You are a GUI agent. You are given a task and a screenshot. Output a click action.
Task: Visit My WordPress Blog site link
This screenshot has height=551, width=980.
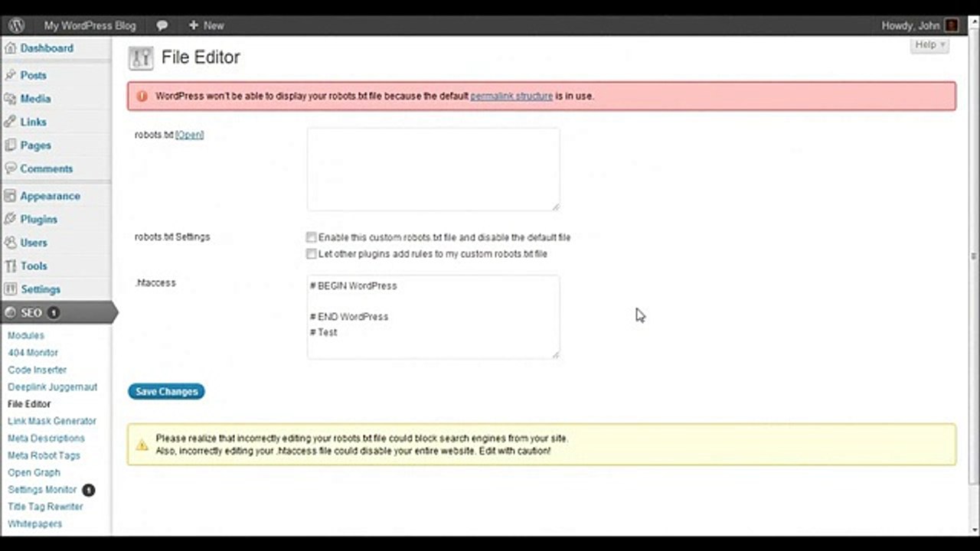pos(90,25)
